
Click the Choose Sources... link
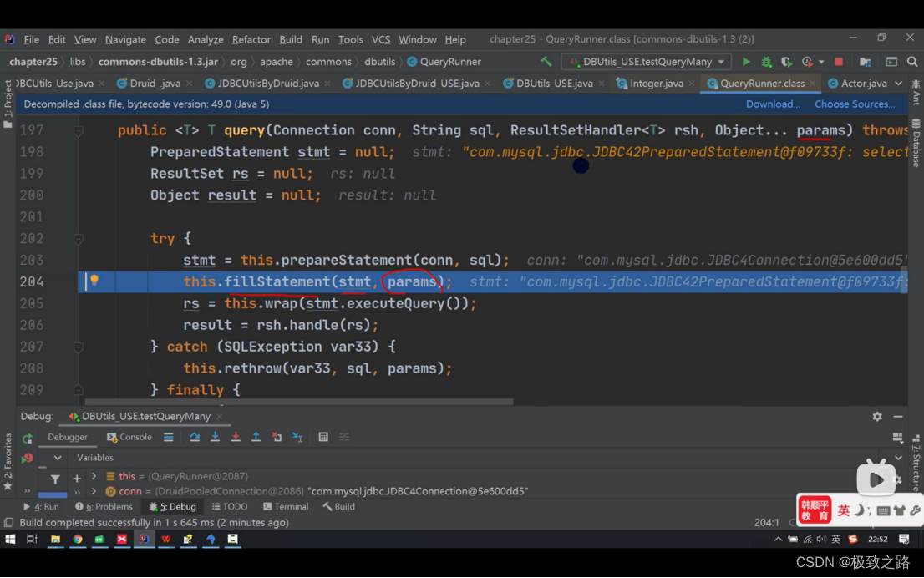[855, 104]
